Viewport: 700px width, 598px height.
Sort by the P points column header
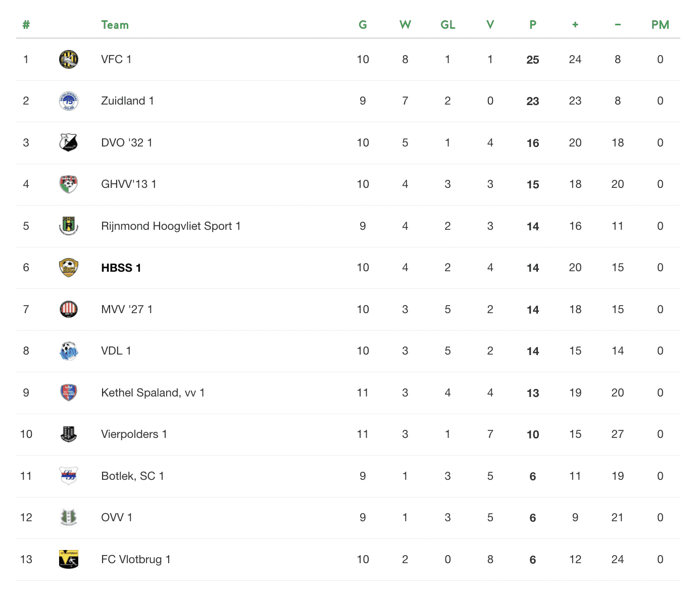pyautogui.click(x=533, y=25)
